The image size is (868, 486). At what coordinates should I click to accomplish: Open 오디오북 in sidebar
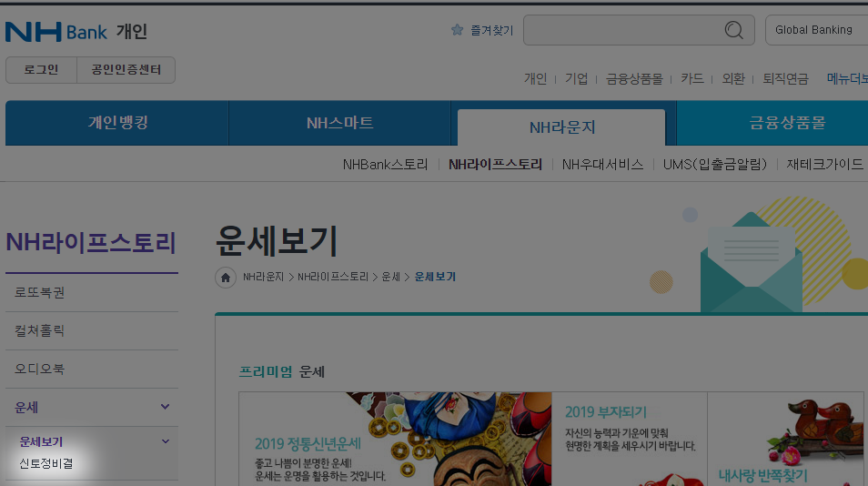coord(92,369)
